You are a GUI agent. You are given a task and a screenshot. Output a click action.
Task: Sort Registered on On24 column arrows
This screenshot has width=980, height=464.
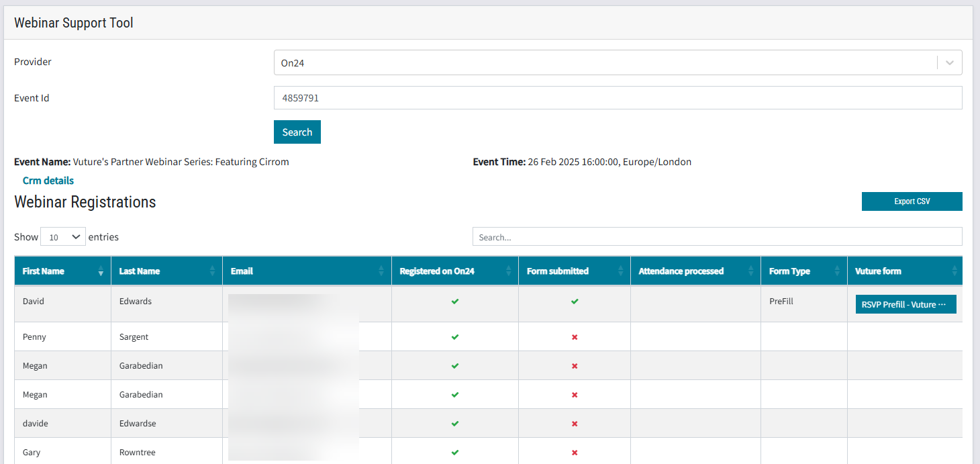coord(508,271)
